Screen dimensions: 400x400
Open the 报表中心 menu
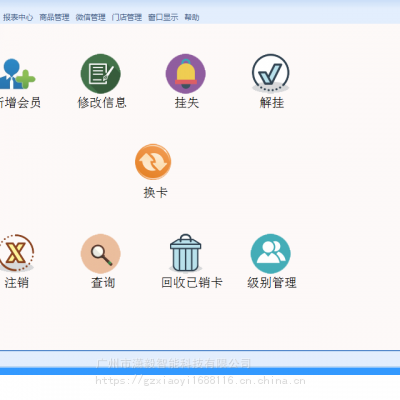click(18, 17)
